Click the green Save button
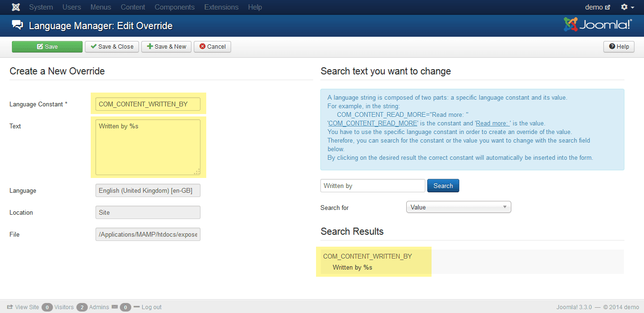644x313 pixels. (47, 46)
